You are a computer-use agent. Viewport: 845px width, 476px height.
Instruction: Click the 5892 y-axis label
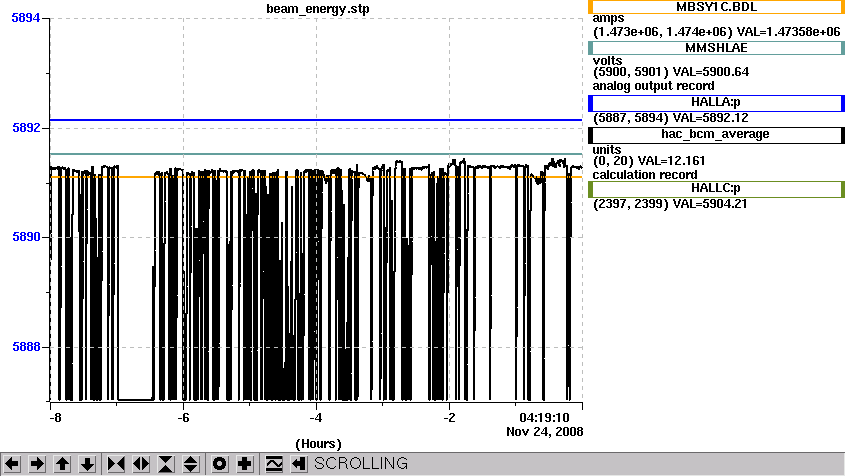click(x=26, y=128)
